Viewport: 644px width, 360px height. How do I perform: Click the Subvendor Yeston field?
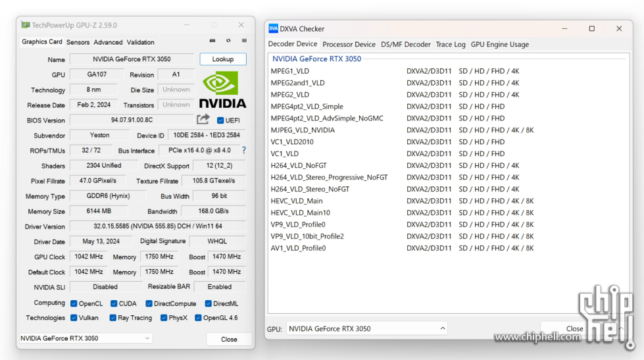coord(99,135)
